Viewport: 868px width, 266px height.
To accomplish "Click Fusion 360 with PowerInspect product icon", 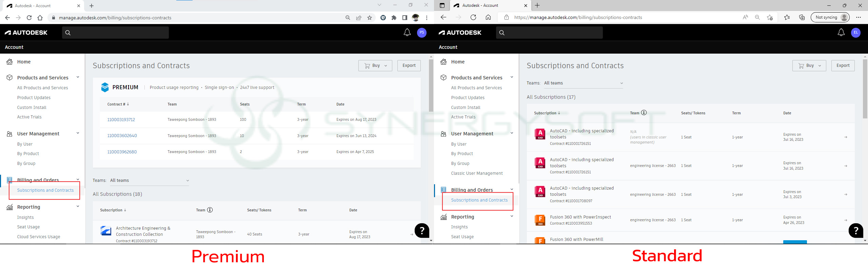I will [x=540, y=220].
